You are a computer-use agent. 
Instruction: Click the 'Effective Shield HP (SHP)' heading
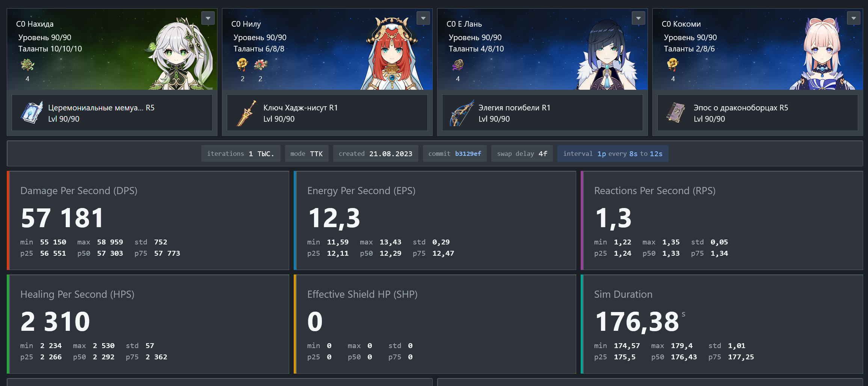pos(362,294)
